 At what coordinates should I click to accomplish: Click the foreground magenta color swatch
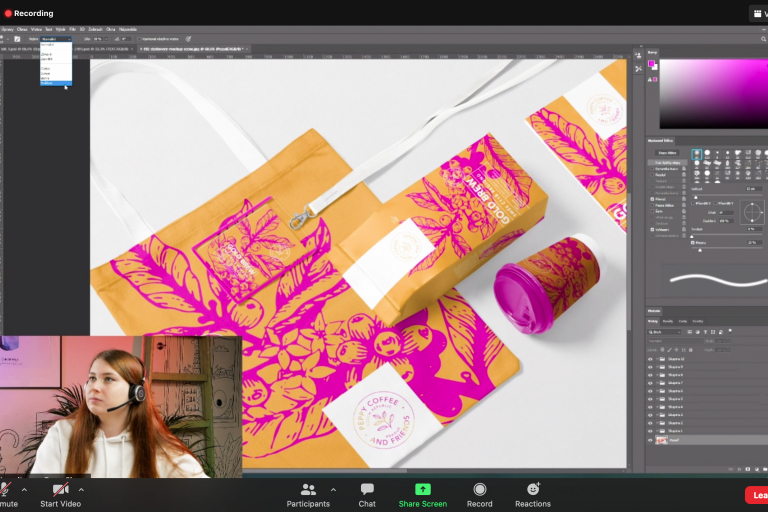coord(652,64)
